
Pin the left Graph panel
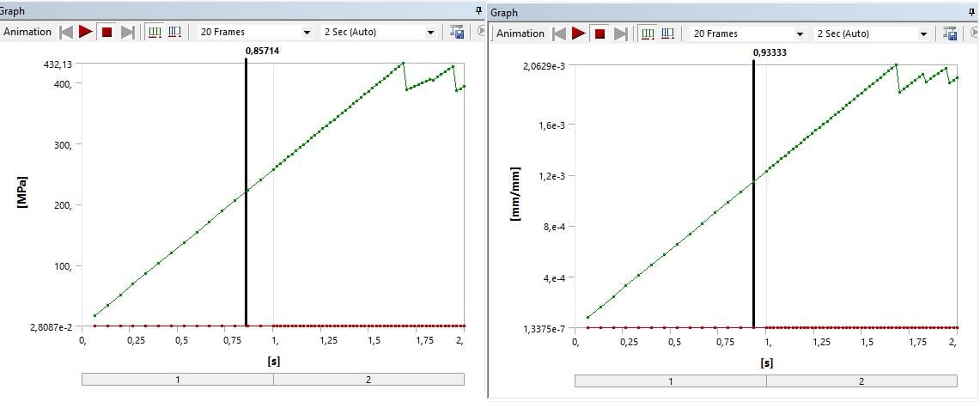click(x=478, y=10)
